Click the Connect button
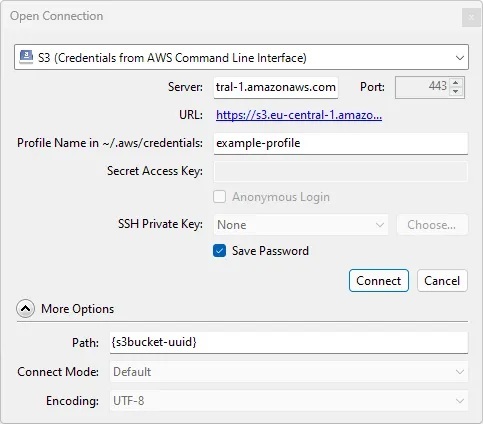483x424 pixels. pyautogui.click(x=379, y=281)
